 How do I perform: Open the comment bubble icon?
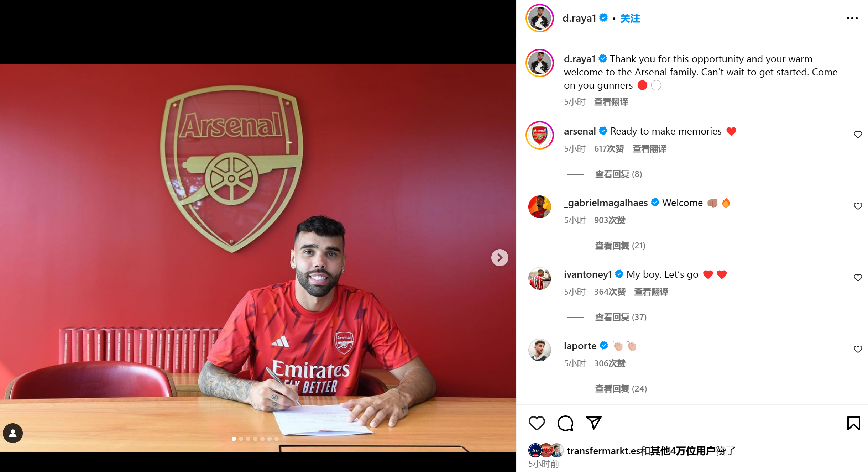click(565, 423)
